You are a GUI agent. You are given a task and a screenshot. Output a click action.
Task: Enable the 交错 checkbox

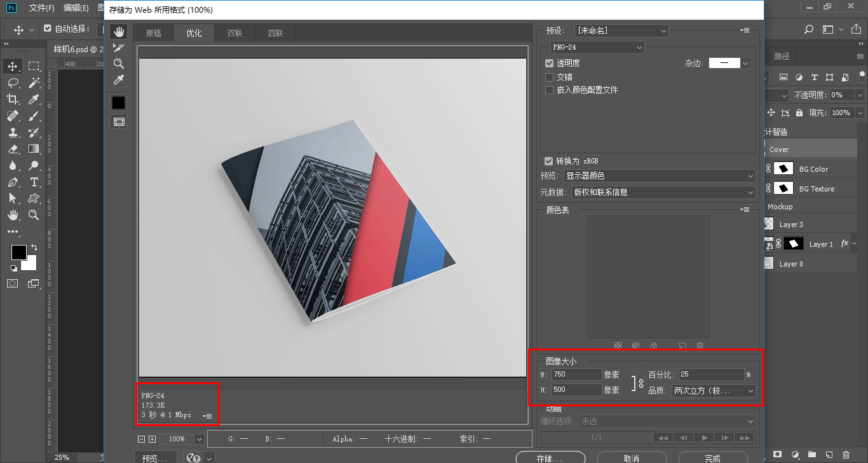pyautogui.click(x=550, y=77)
